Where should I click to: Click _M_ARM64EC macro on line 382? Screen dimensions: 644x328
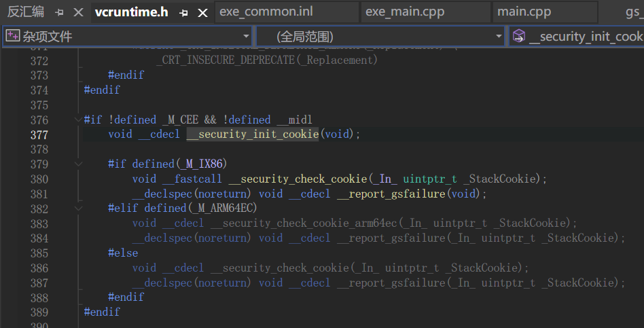coord(223,208)
